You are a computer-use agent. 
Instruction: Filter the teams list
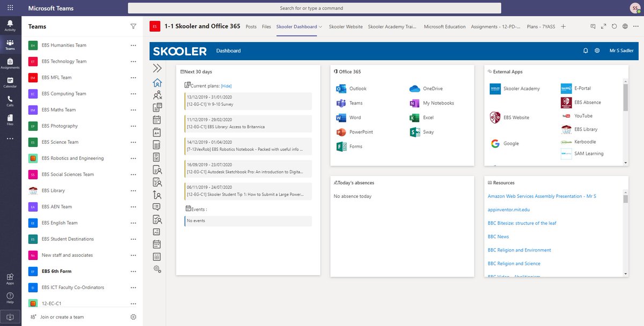pyautogui.click(x=133, y=26)
